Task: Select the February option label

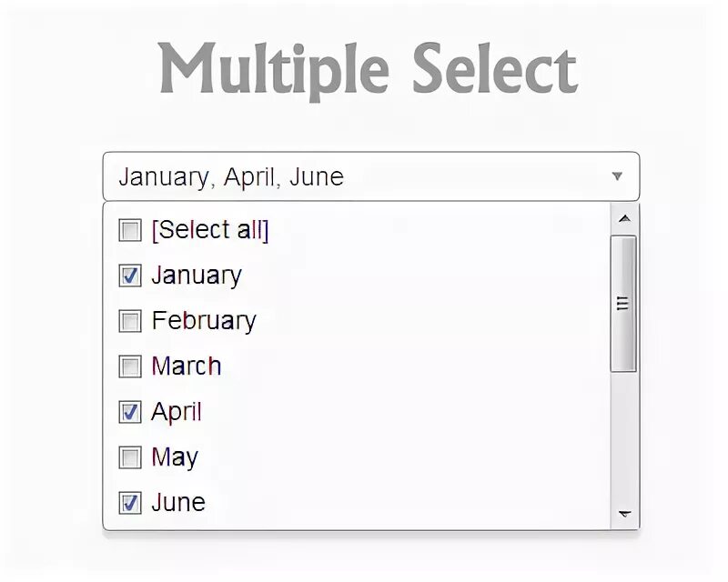Action: point(204,321)
